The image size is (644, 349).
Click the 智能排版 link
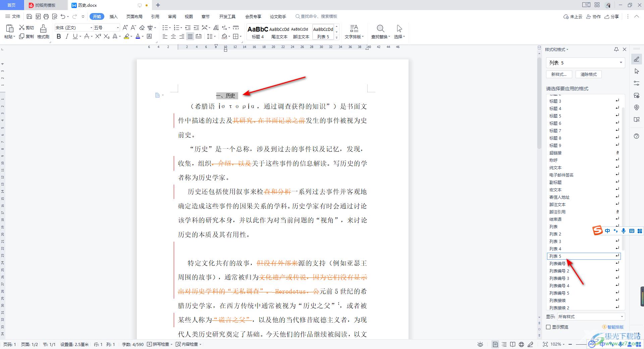tap(613, 327)
